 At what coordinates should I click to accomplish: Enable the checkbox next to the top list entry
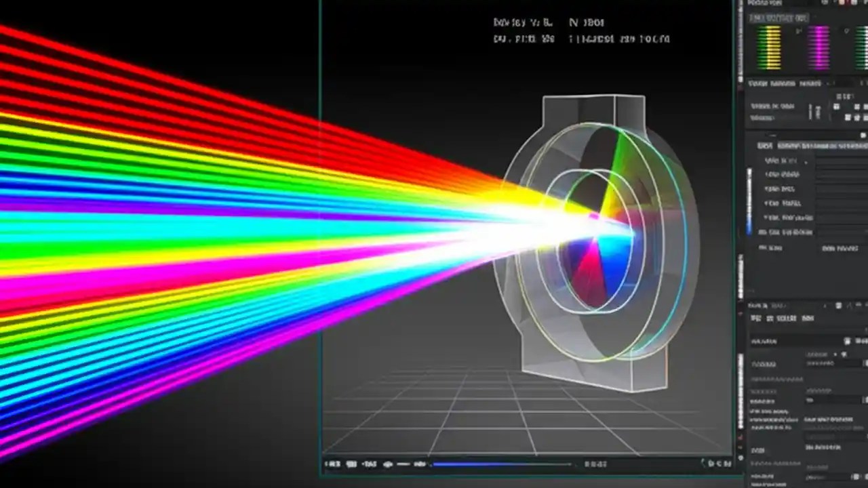806,161
